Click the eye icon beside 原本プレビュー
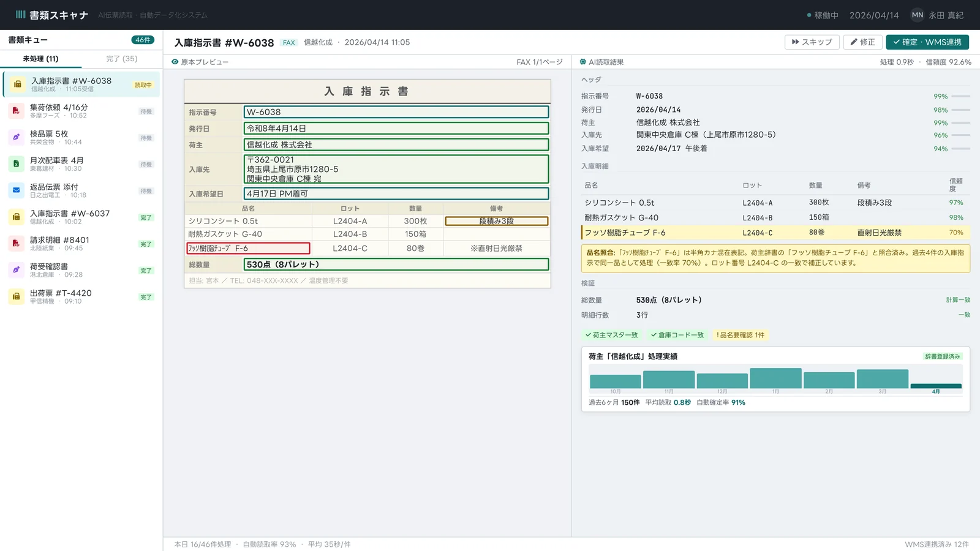The height and width of the screenshot is (551, 980). [x=175, y=62]
